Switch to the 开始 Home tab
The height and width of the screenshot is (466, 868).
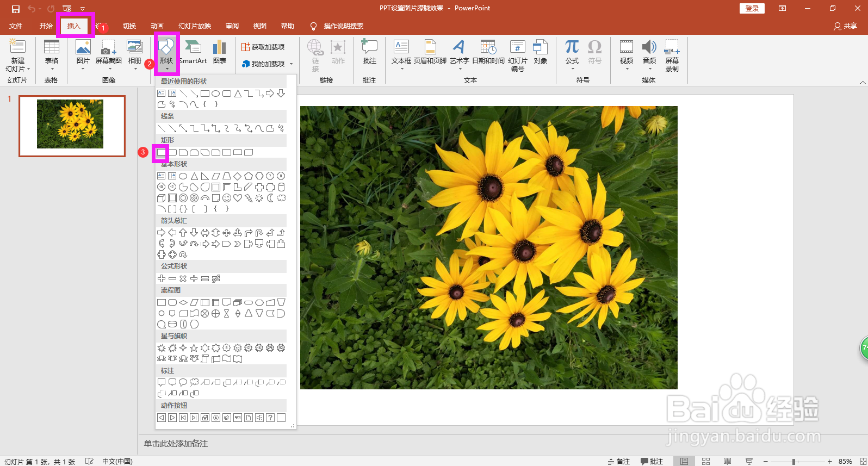[x=46, y=26]
